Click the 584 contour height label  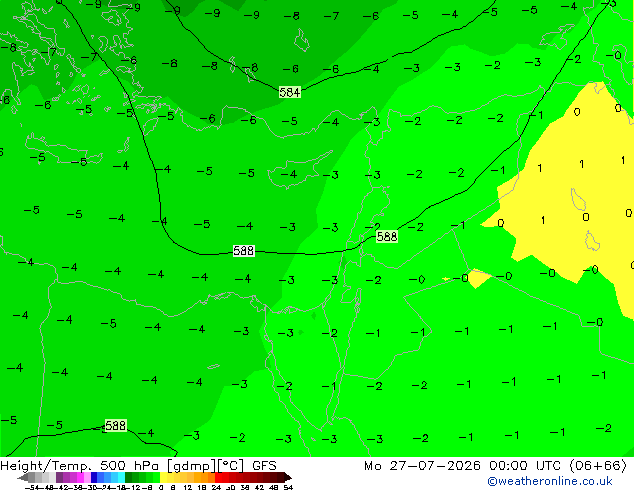(290, 92)
